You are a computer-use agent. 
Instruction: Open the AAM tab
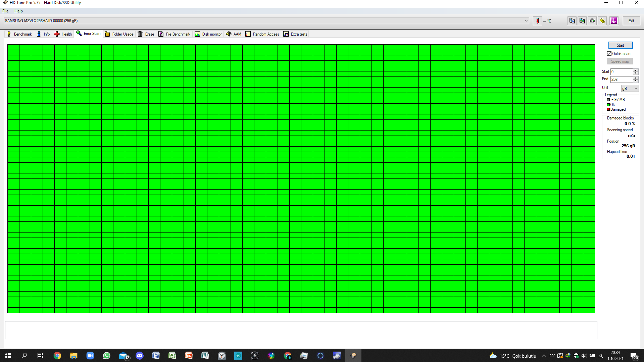coord(234,34)
